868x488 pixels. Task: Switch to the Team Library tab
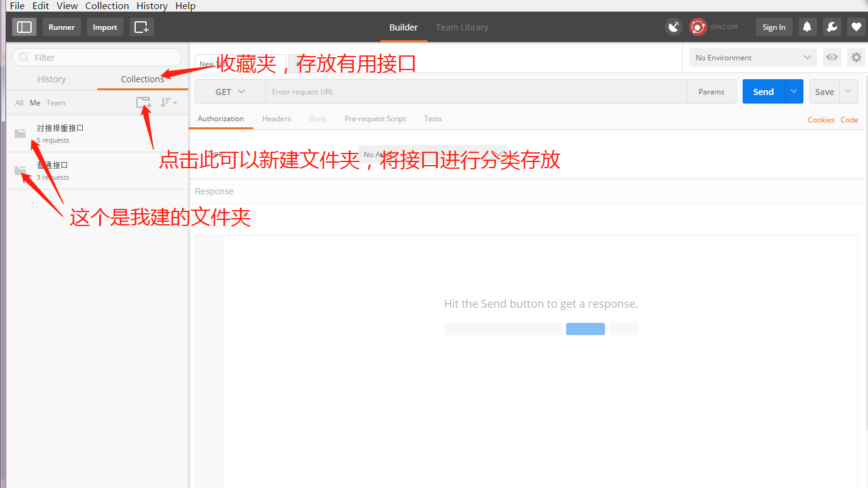coord(462,27)
